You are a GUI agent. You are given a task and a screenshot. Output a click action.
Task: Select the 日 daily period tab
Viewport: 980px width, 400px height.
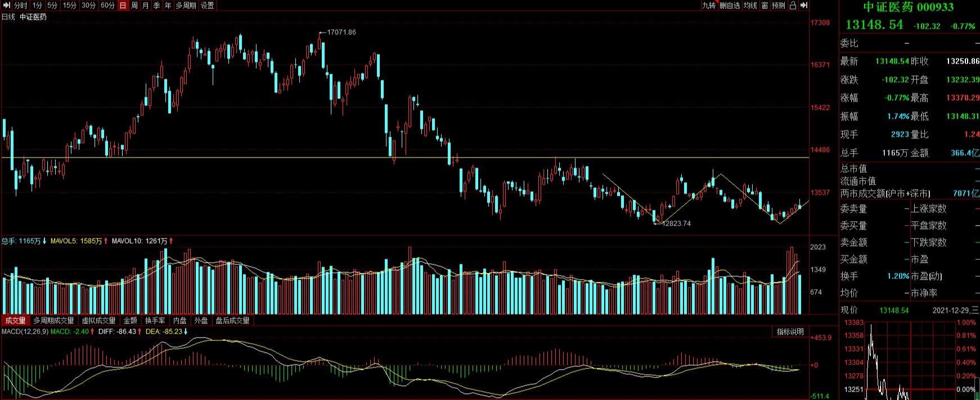click(123, 5)
